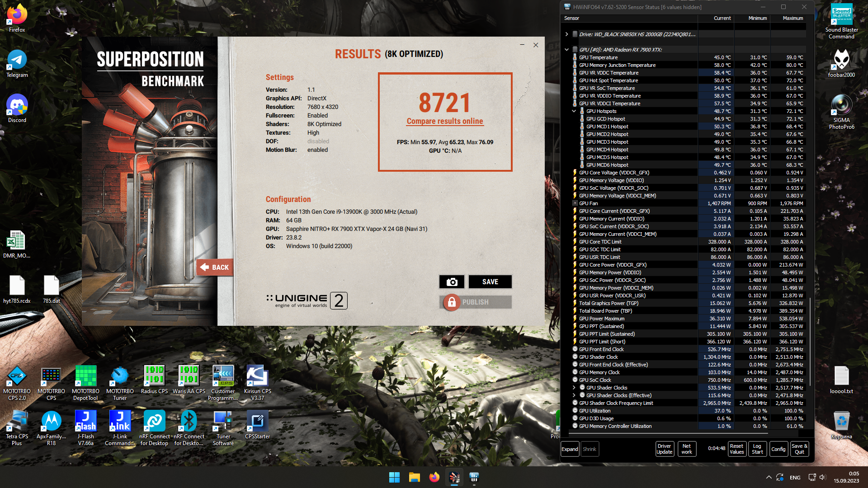Viewport: 868px width, 488px height.
Task: Click the locked Publish button
Action: tap(475, 302)
